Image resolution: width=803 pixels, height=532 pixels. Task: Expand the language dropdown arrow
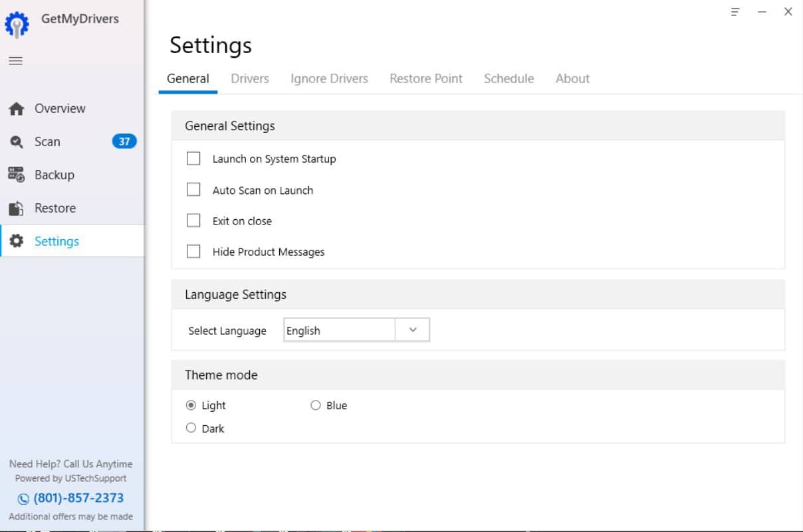point(413,330)
